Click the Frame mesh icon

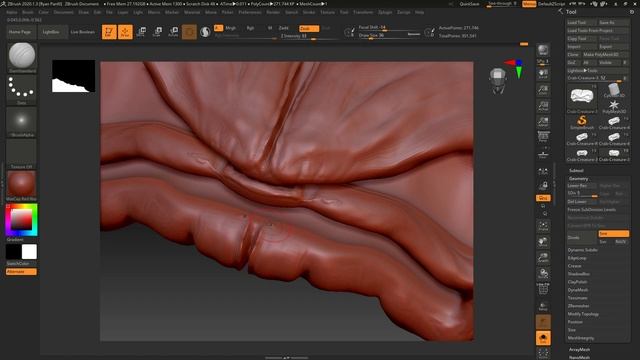coord(543,226)
